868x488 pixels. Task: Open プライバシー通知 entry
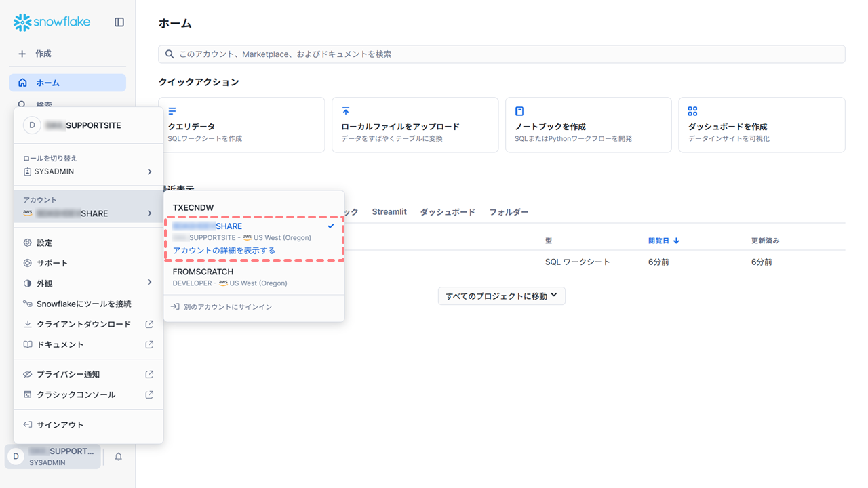click(x=88, y=374)
